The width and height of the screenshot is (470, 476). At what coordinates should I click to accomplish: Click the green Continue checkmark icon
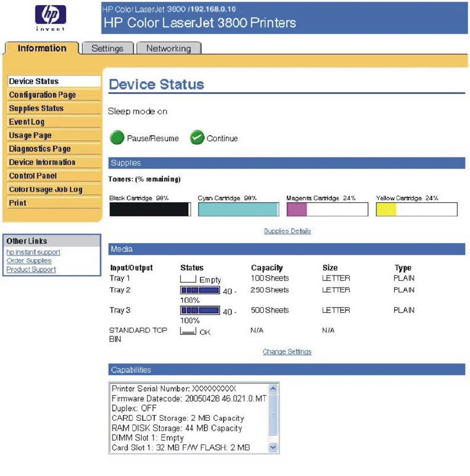[197, 138]
